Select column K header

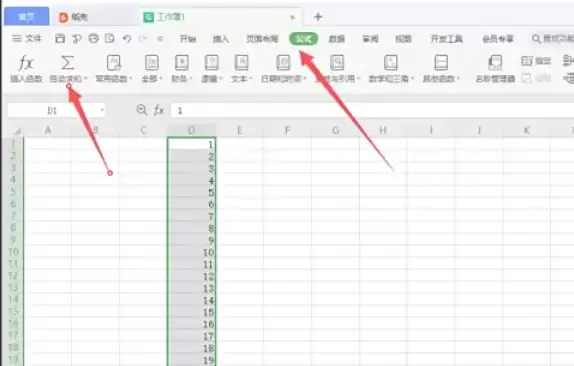(527, 130)
